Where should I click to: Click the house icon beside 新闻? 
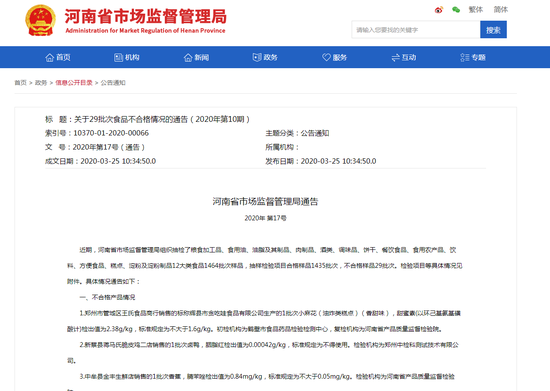(x=188, y=58)
